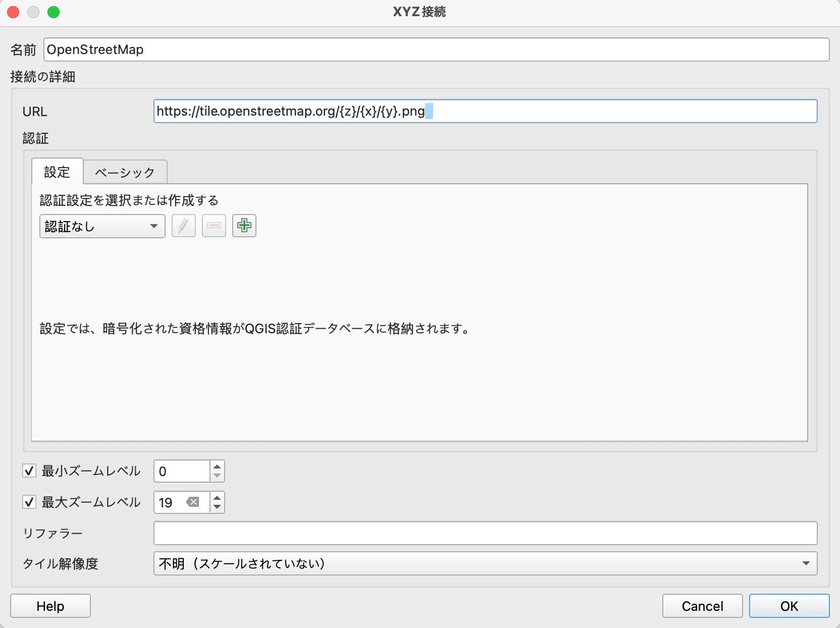Increase the minimum zoom level stepper
Image resolution: width=840 pixels, height=628 pixels.
coord(217,466)
